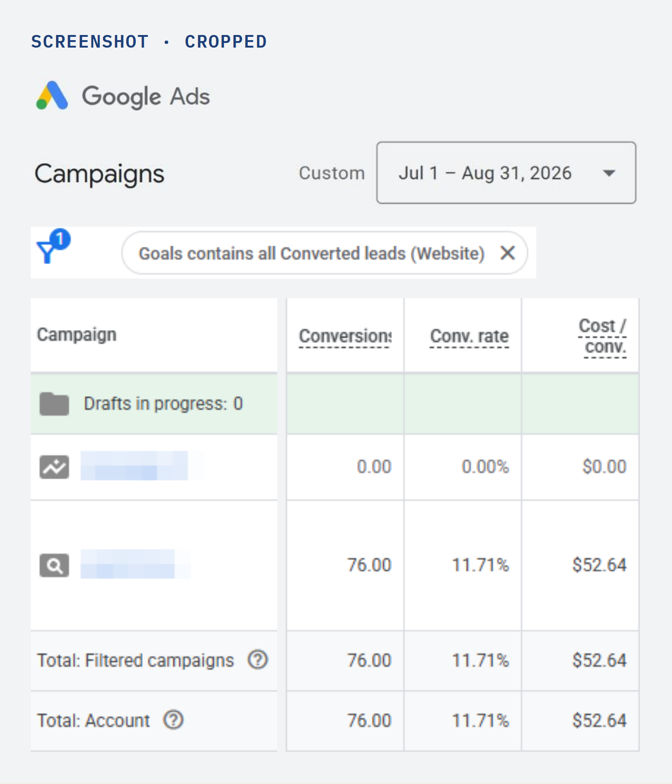Click the Custom date label
672x784 pixels.
point(332,173)
